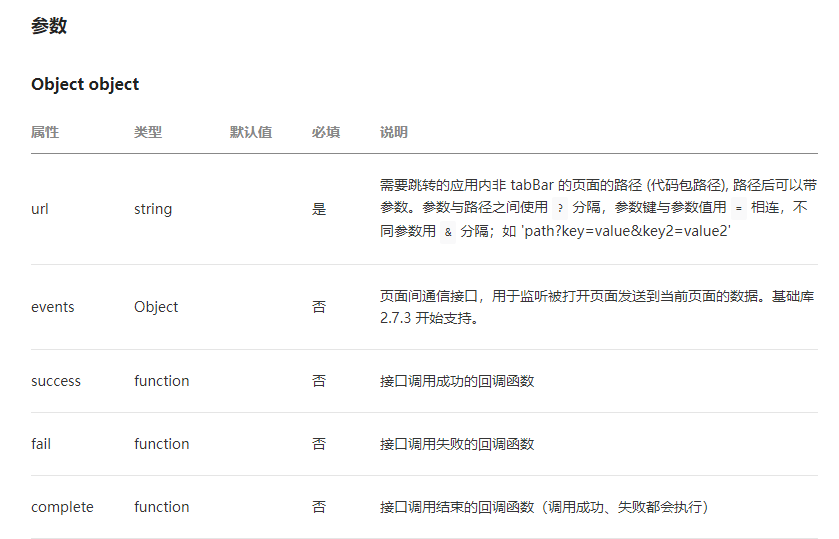Screen dimensions: 839x539
Task: Click the 是 required cell for url
Action: tap(319, 209)
